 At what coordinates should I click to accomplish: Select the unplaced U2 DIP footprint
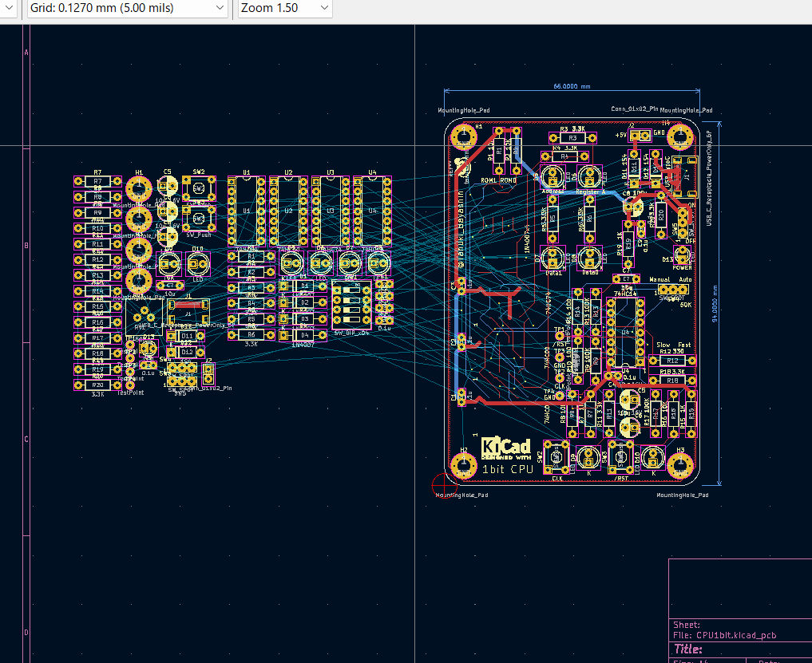pyautogui.click(x=288, y=211)
